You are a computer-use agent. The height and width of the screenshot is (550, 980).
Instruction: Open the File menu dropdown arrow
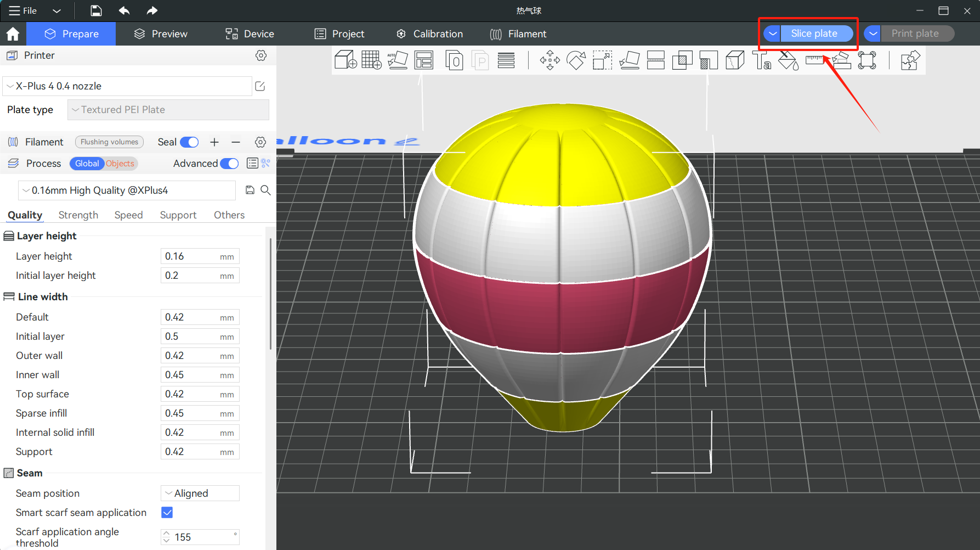[56, 10]
